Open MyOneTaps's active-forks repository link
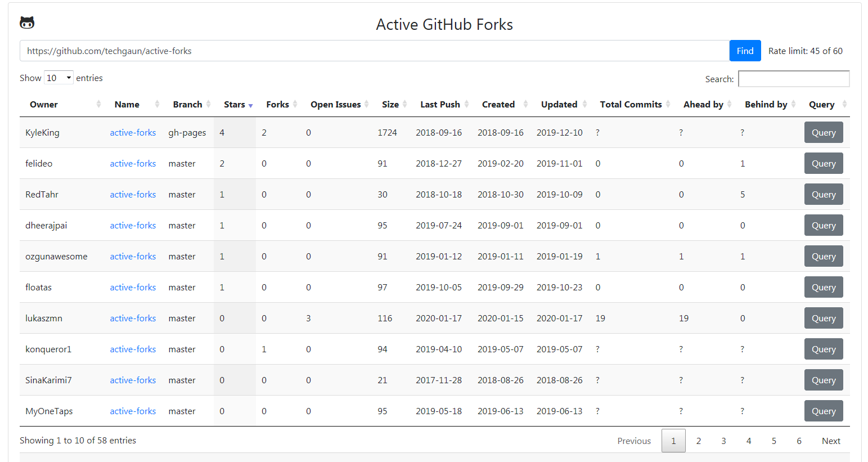Viewport: 868px width, 462px height. tap(133, 411)
